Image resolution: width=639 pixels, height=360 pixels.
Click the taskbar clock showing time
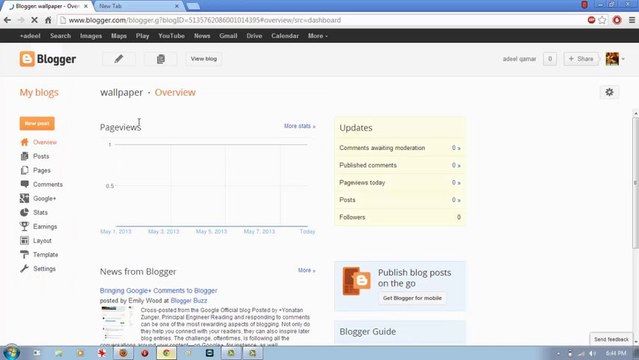click(x=616, y=353)
